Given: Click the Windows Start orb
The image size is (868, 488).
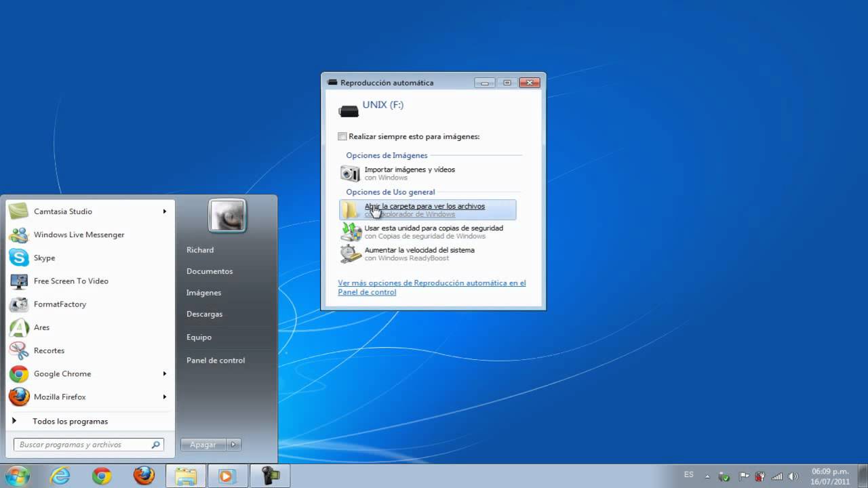Looking at the screenshot, I should (17, 476).
